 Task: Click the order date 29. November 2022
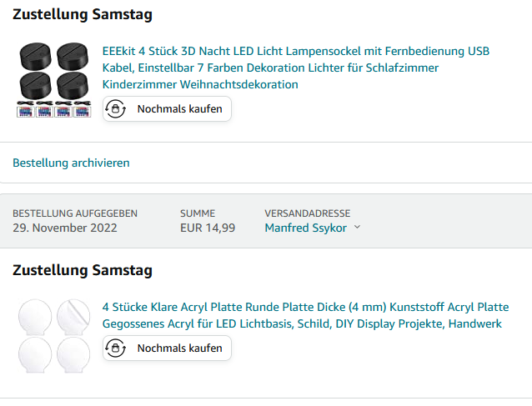tap(65, 228)
